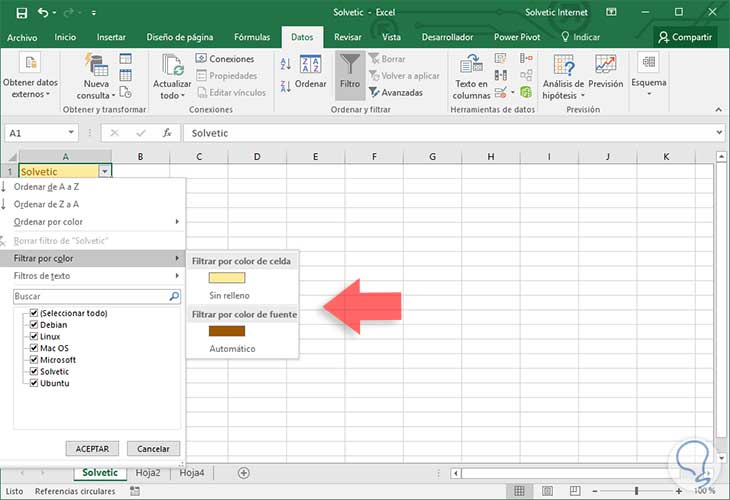Switch to the Inicio tab
Viewport: 730px width, 500px height.
click(x=65, y=37)
